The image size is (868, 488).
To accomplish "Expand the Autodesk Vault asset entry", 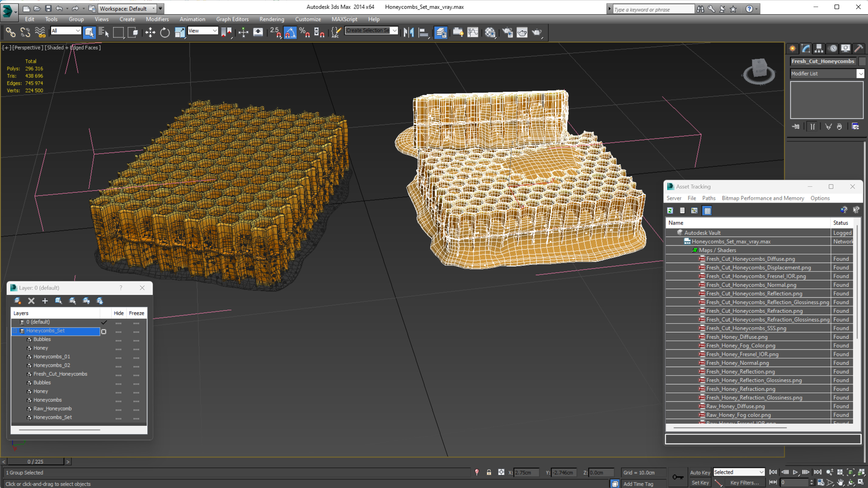I will 672,232.
